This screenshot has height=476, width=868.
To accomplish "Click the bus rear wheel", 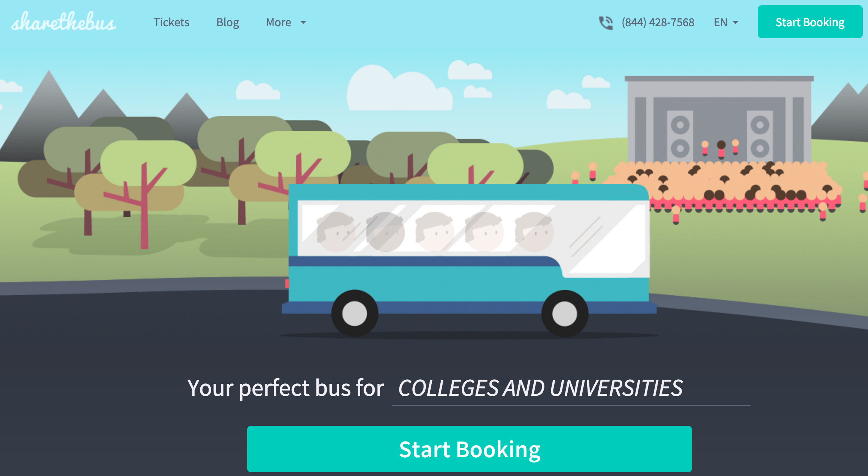I will tap(355, 313).
